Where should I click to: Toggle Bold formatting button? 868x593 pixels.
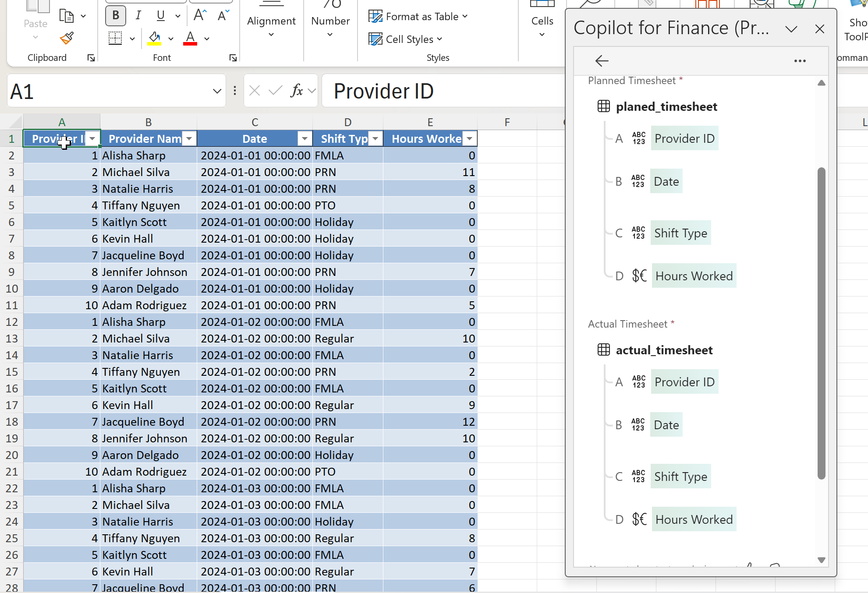pyautogui.click(x=116, y=16)
